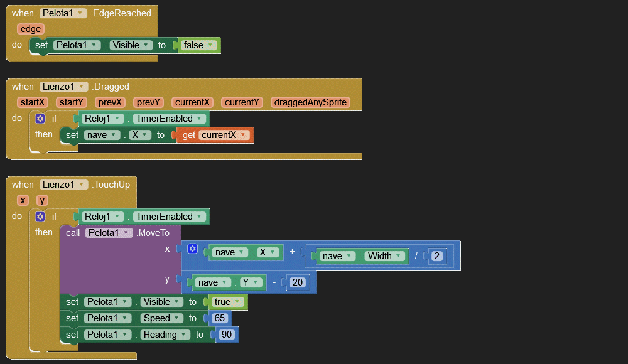Open the Width property dropdown of nave
This screenshot has width=628, height=364.
[x=398, y=256]
